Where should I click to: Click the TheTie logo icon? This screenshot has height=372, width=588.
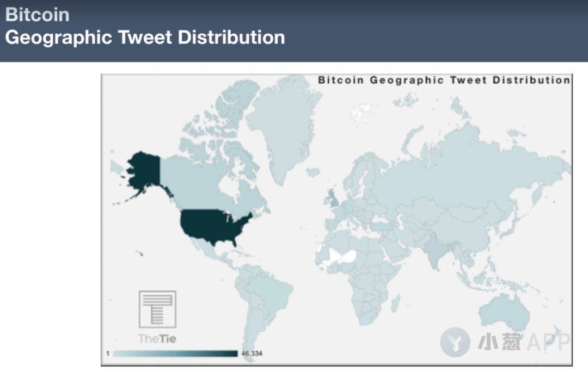(x=157, y=309)
